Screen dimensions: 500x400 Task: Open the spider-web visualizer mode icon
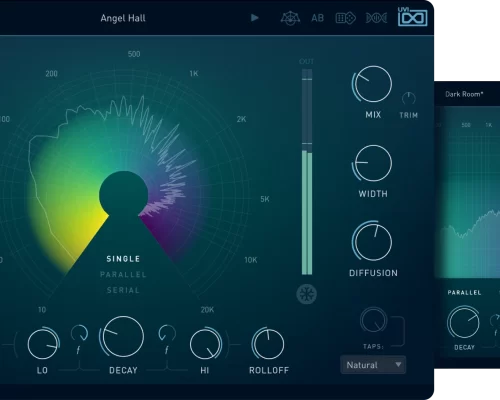pyautogui.click(x=290, y=18)
